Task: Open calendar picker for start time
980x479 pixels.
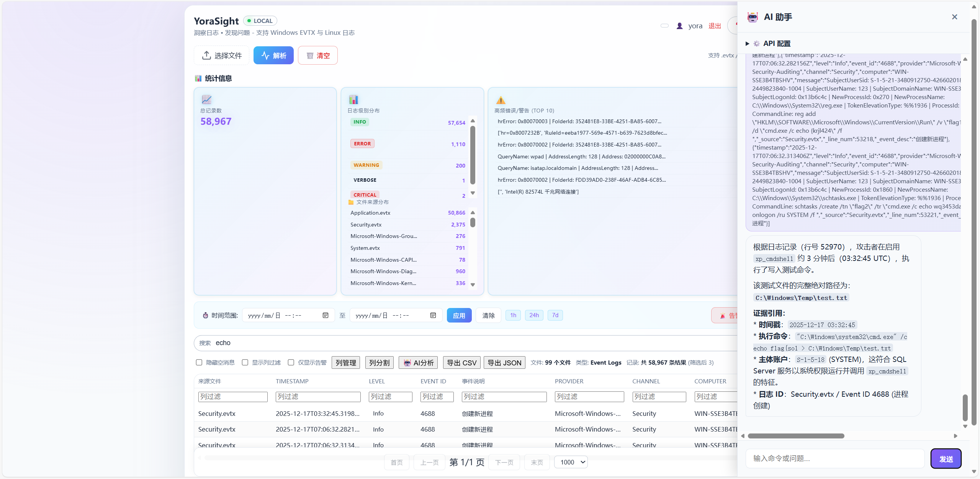Action: click(325, 315)
